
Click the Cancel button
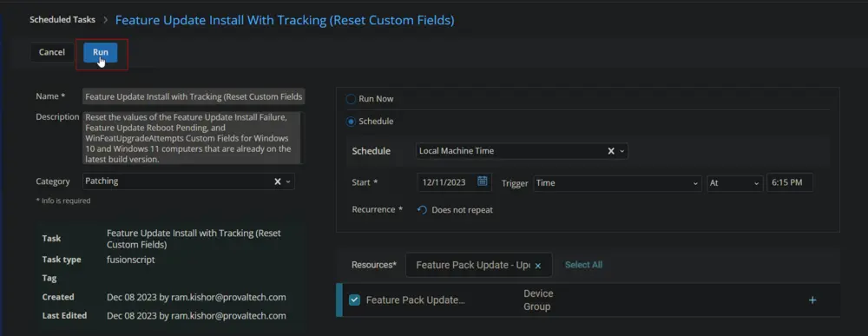point(51,52)
